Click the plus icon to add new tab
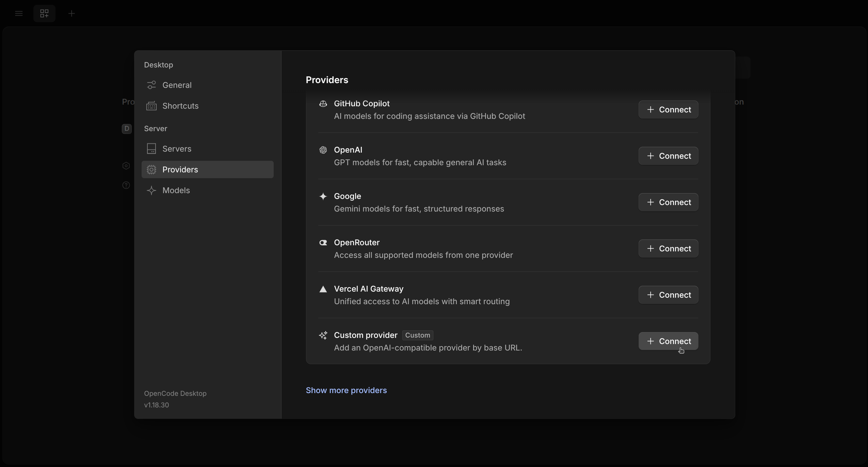The height and width of the screenshot is (467, 868). point(71,14)
